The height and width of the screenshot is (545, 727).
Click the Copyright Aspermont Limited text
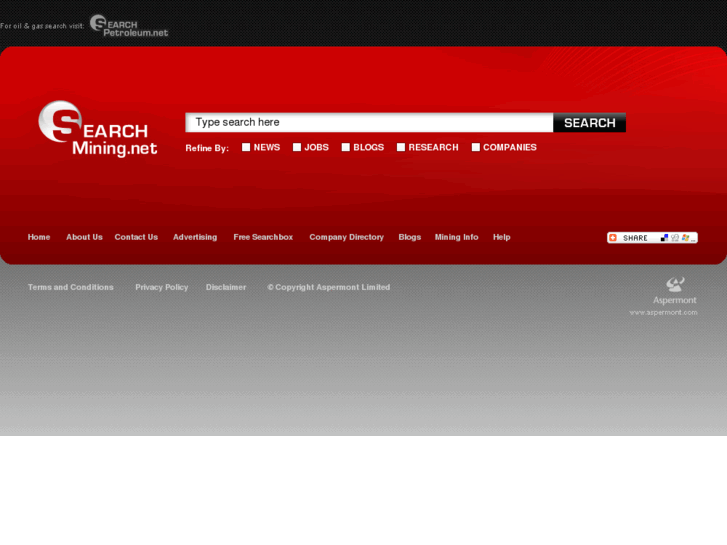point(329,287)
